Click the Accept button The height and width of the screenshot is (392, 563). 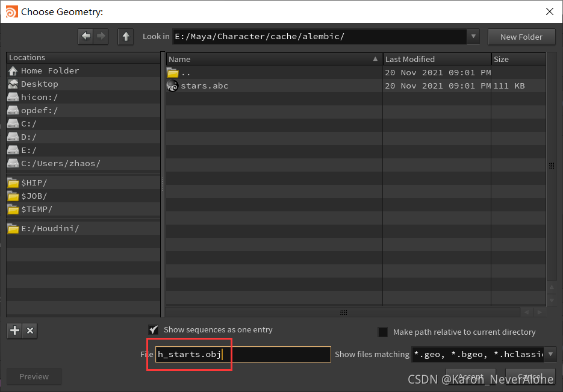471,376
